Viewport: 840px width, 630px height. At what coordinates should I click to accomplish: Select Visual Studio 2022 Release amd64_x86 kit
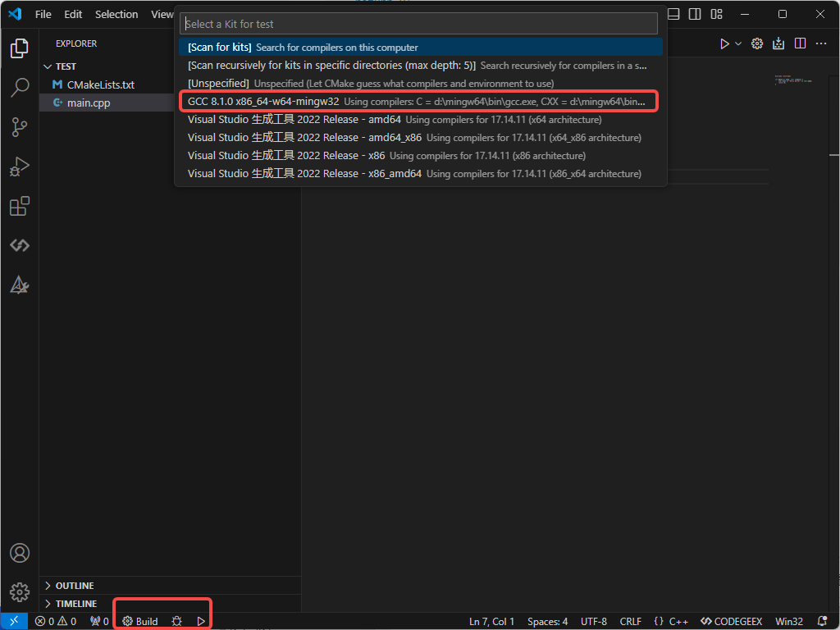click(421, 138)
